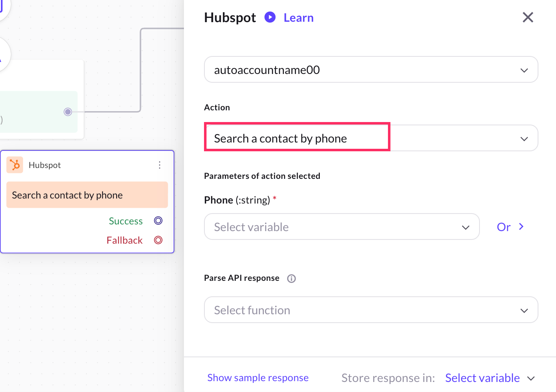Open the Phone Select variable dropdown
Viewport: 556px width, 392px height.
pyautogui.click(x=342, y=227)
